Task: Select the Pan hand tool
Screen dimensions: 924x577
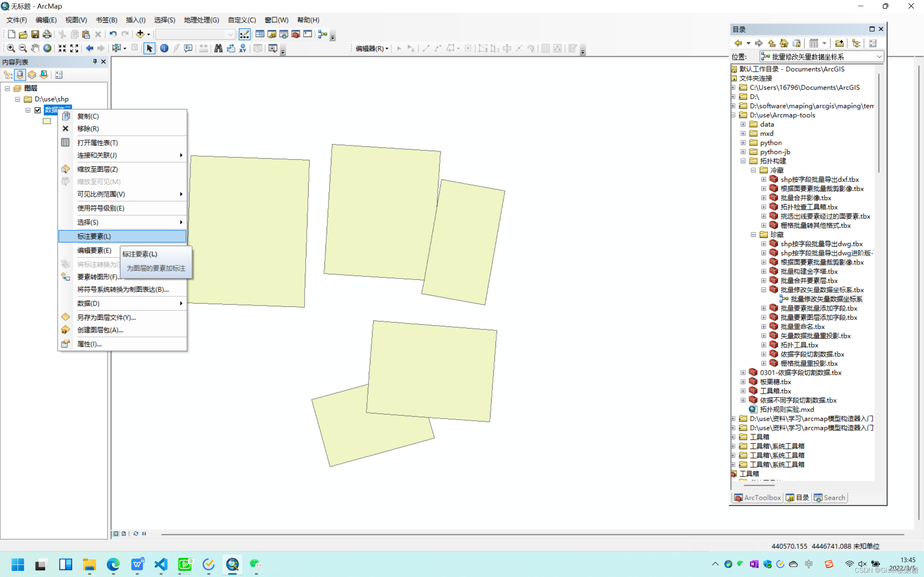Action: pyautogui.click(x=35, y=48)
